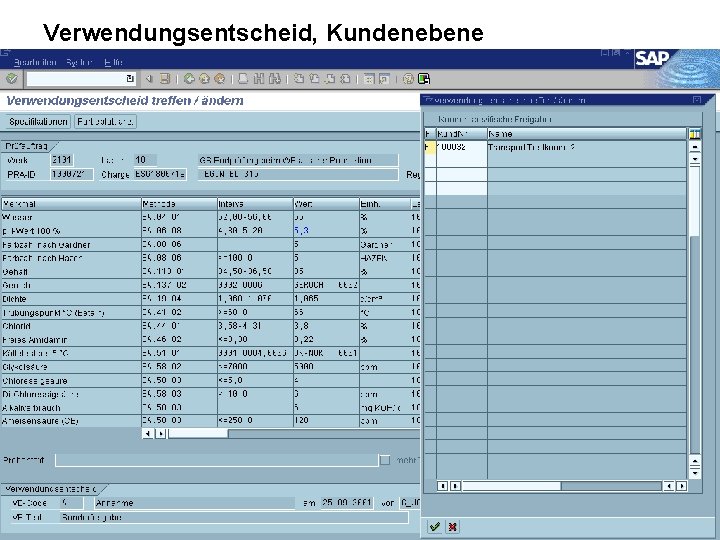Click the Chlorid row label
720x540 pixels.
point(16,326)
